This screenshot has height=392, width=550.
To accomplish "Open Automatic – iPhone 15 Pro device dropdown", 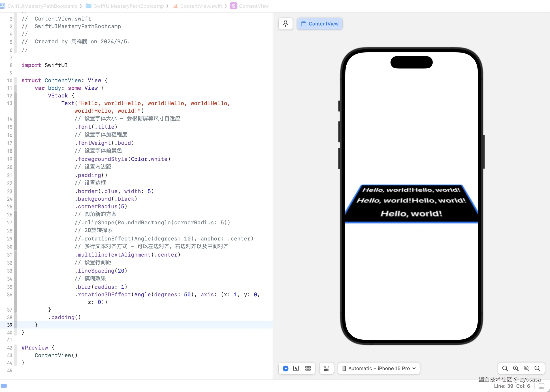I will pyautogui.click(x=379, y=368).
